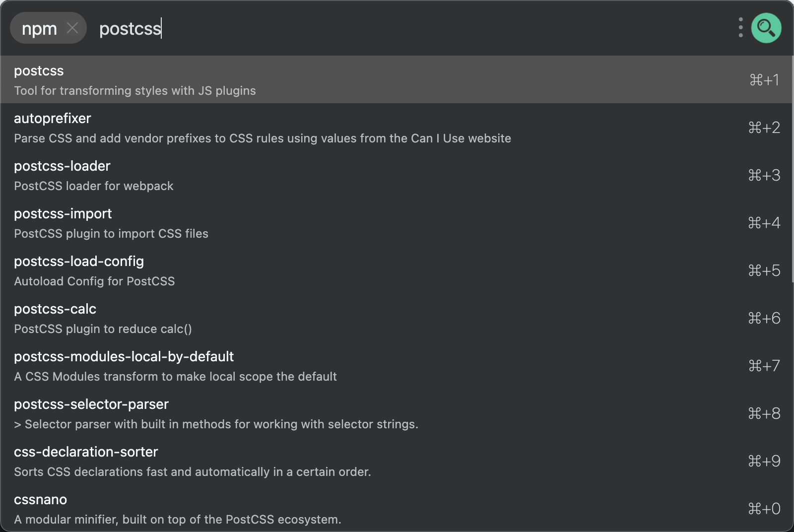Click the ⌘+2 shortcut hint
Viewport: 794px width, 532px height.
pos(764,128)
